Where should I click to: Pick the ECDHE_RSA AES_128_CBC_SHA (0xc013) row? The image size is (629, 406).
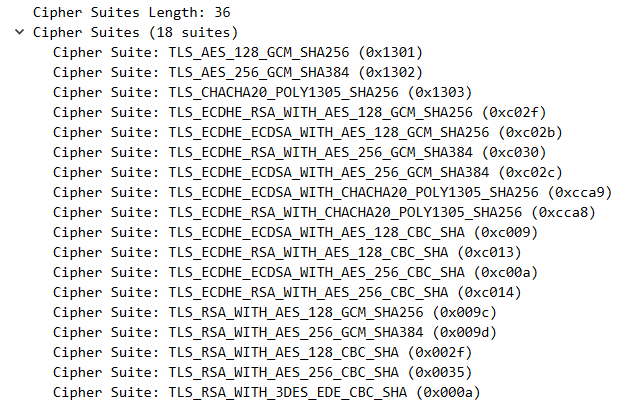287,253
